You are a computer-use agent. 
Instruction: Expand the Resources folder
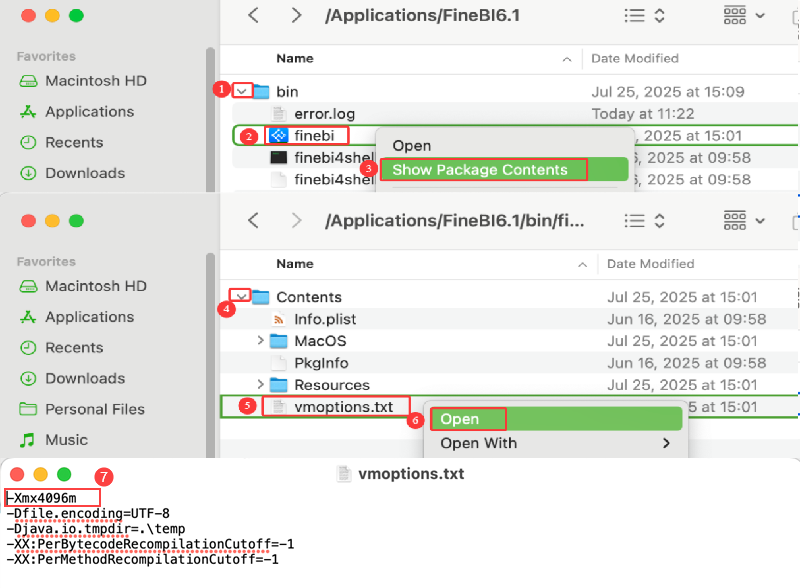point(260,385)
